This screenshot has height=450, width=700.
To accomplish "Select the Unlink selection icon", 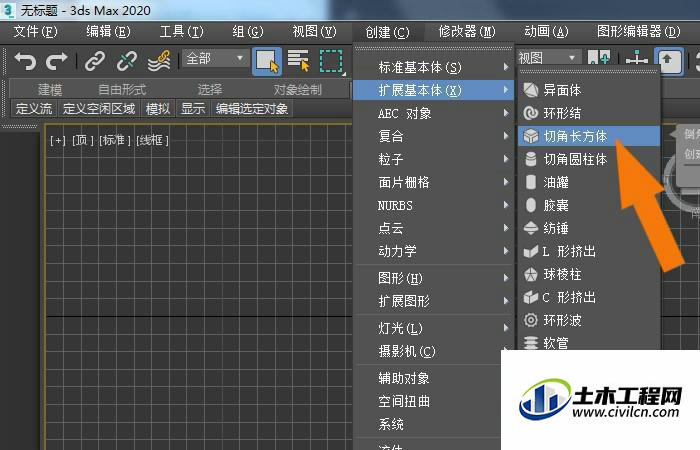I will (127, 61).
